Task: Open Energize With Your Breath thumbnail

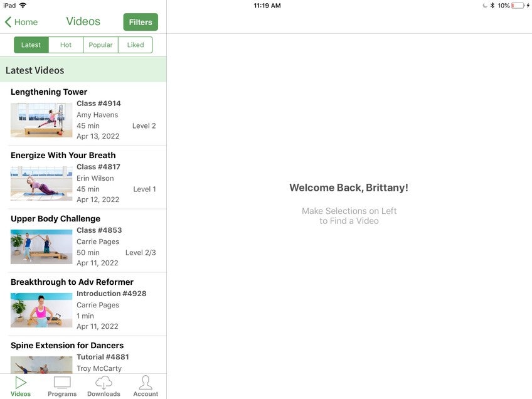Action: point(41,183)
